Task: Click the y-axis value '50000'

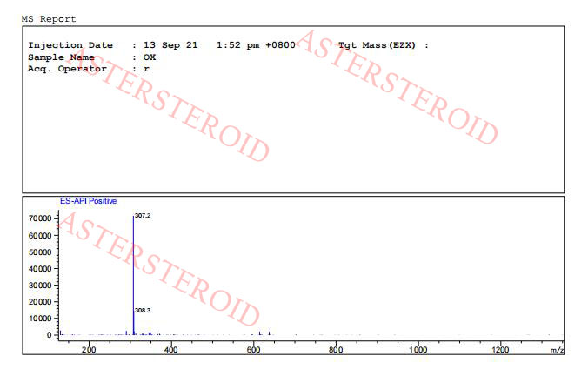Action: tap(40, 252)
